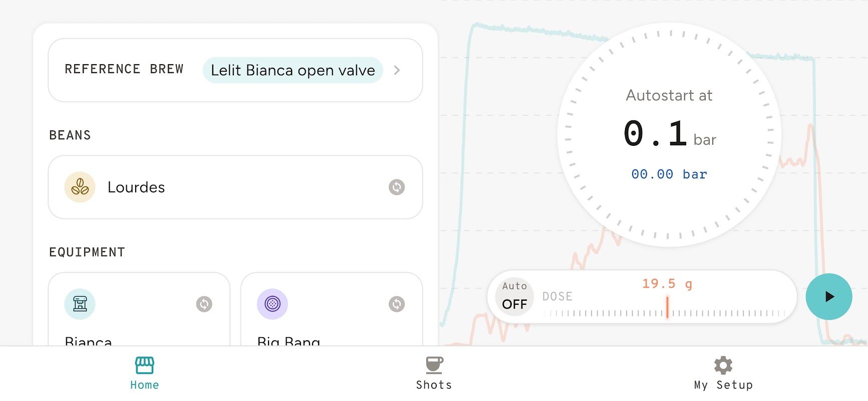Click the swap icon on Big Bang card
The height and width of the screenshot is (401, 868).
point(397,304)
